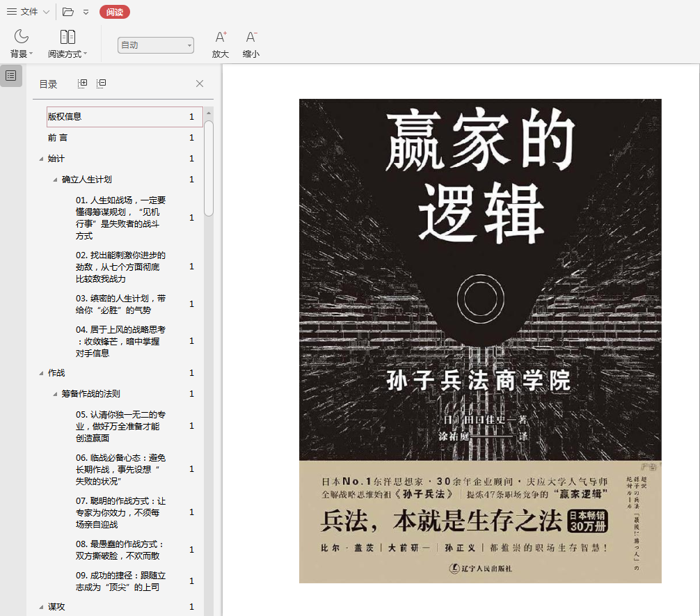
Task: Close the 目录 panel
Action: coord(200,84)
